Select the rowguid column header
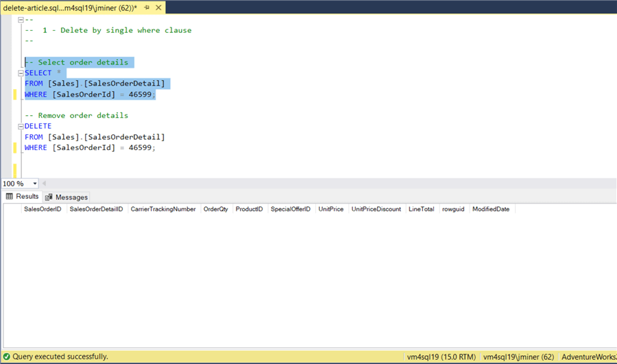The height and width of the screenshot is (364, 617). [x=453, y=209]
